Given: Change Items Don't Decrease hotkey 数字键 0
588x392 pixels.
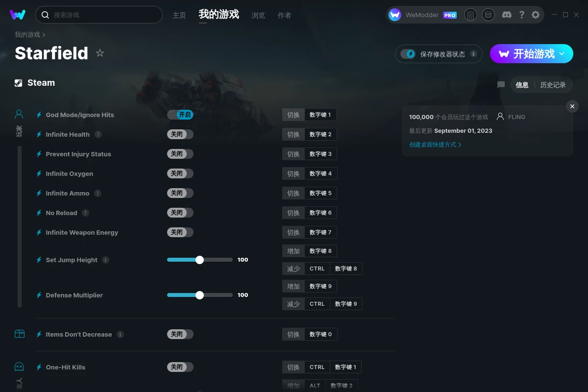Looking at the screenshot, I should (x=321, y=334).
